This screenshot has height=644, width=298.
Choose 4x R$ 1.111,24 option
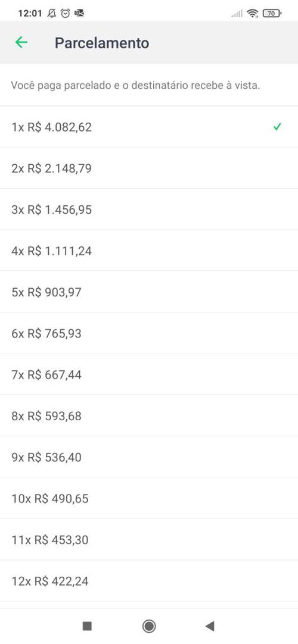point(149,251)
